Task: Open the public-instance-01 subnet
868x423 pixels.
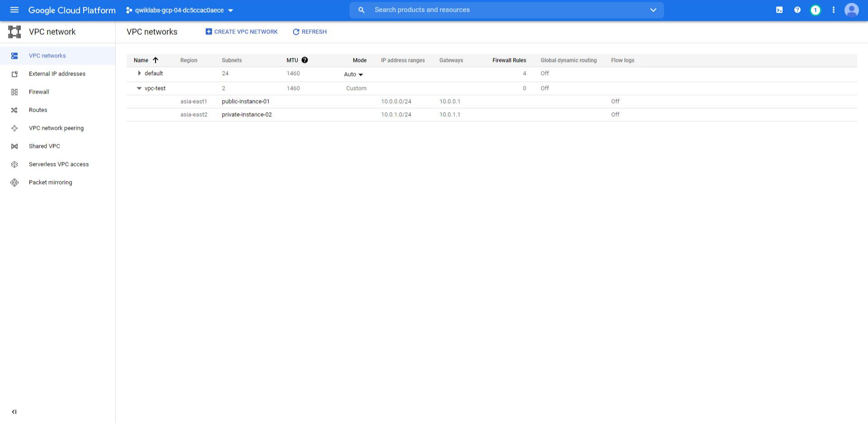Action: click(245, 101)
